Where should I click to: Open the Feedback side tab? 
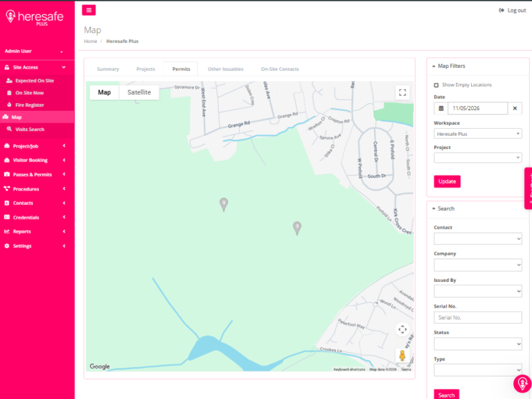click(x=529, y=188)
